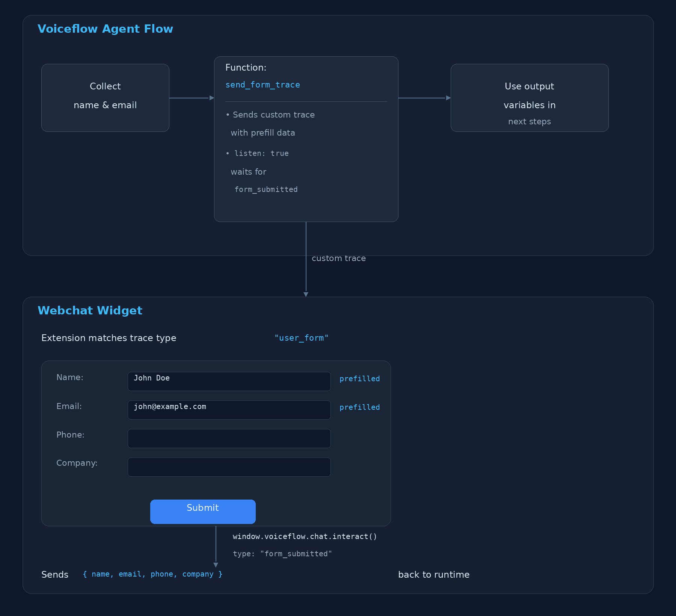Viewport: 676px width, 616px height.
Task: Click the "prefilled" label beside Email
Action: [359, 407]
